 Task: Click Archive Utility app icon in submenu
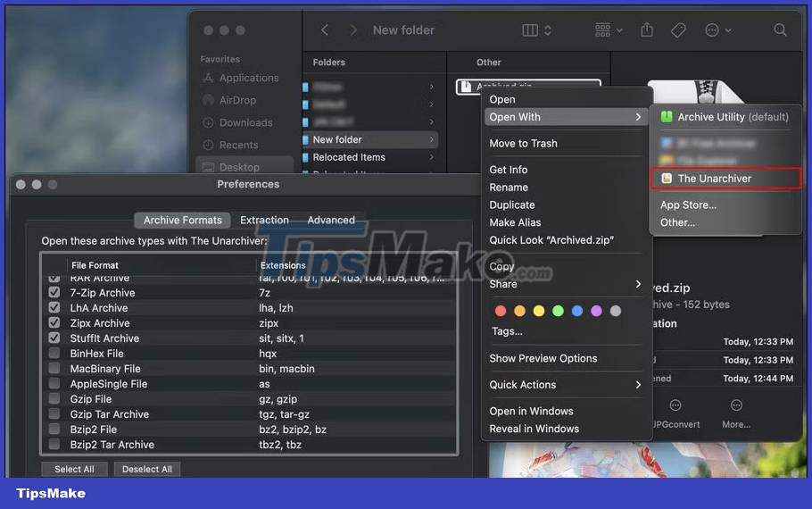[667, 117]
